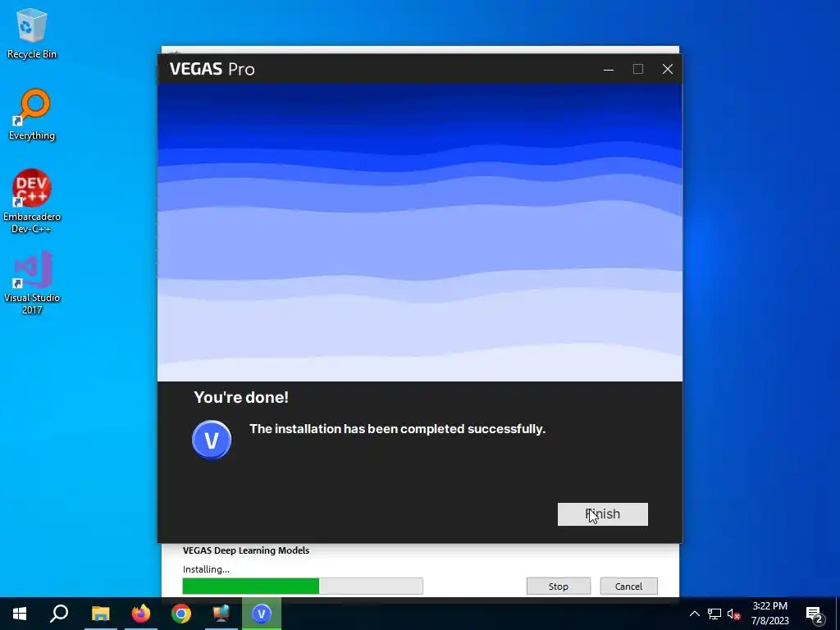Show hidden system tray icons
This screenshot has height=630, width=840.
pyautogui.click(x=694, y=614)
